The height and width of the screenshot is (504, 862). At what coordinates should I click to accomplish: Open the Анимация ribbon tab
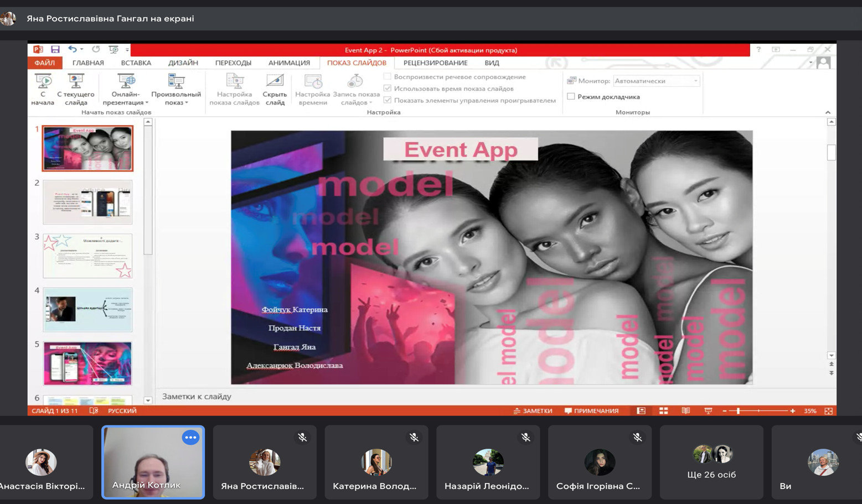[289, 63]
